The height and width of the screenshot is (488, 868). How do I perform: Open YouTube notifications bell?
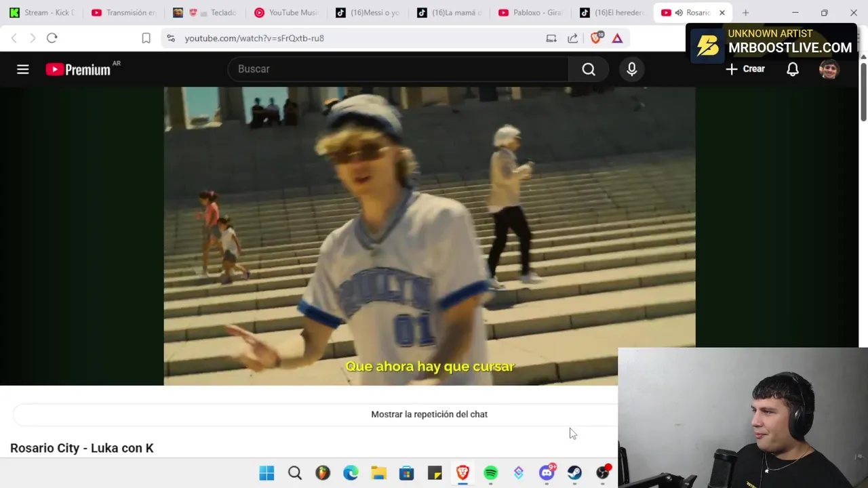[793, 69]
